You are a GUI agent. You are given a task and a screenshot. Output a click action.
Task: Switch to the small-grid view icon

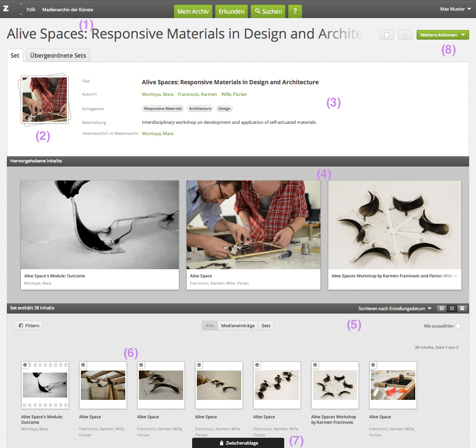[442, 308]
